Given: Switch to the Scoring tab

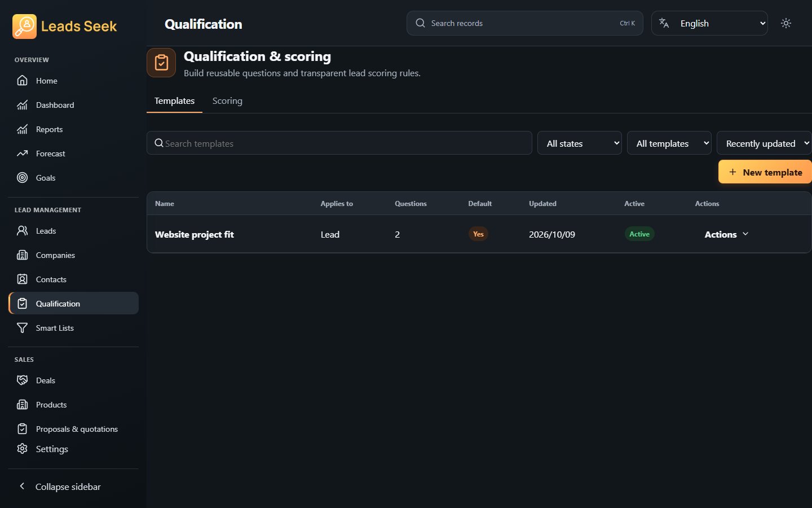Looking at the screenshot, I should (227, 101).
